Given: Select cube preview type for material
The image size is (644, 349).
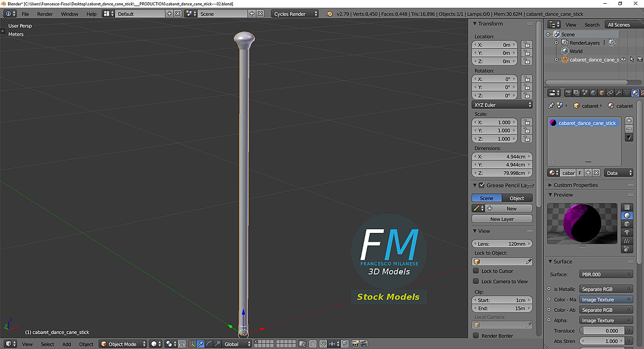Looking at the screenshot, I should pos(626,223).
